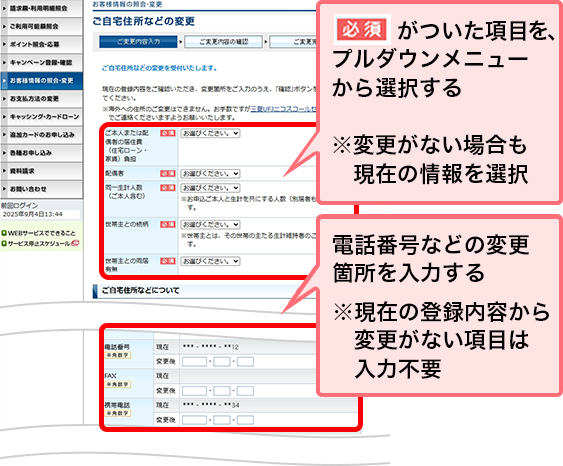The height and width of the screenshot is (466, 563).
Task: Open キャッシング・カードローン in the side menu
Action: tap(41, 117)
